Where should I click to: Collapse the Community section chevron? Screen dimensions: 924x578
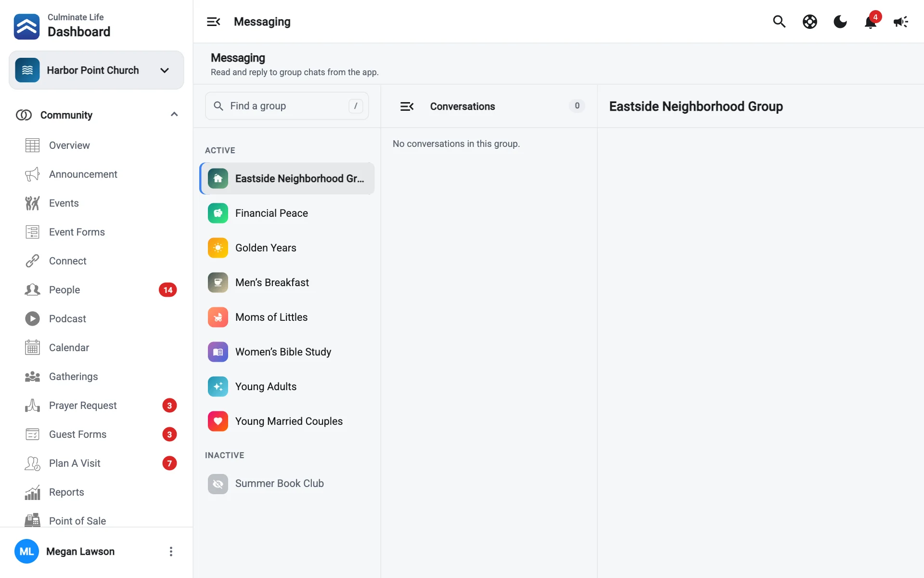(x=174, y=115)
